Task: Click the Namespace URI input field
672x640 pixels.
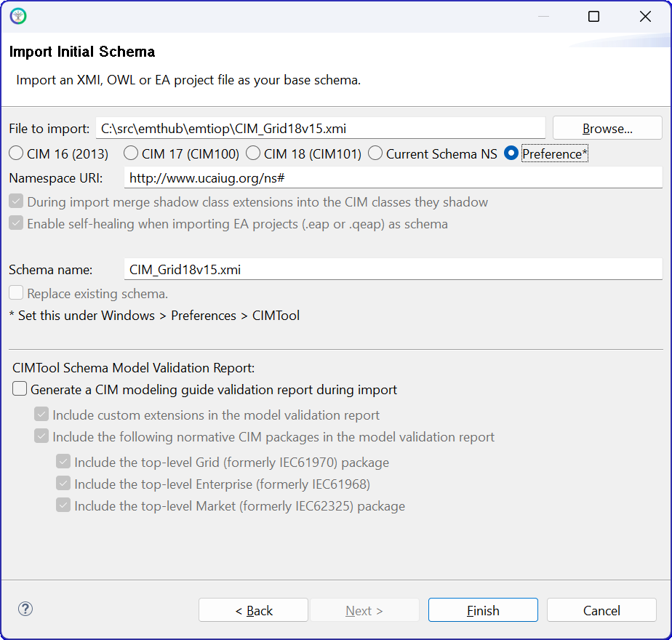Action: [393, 177]
